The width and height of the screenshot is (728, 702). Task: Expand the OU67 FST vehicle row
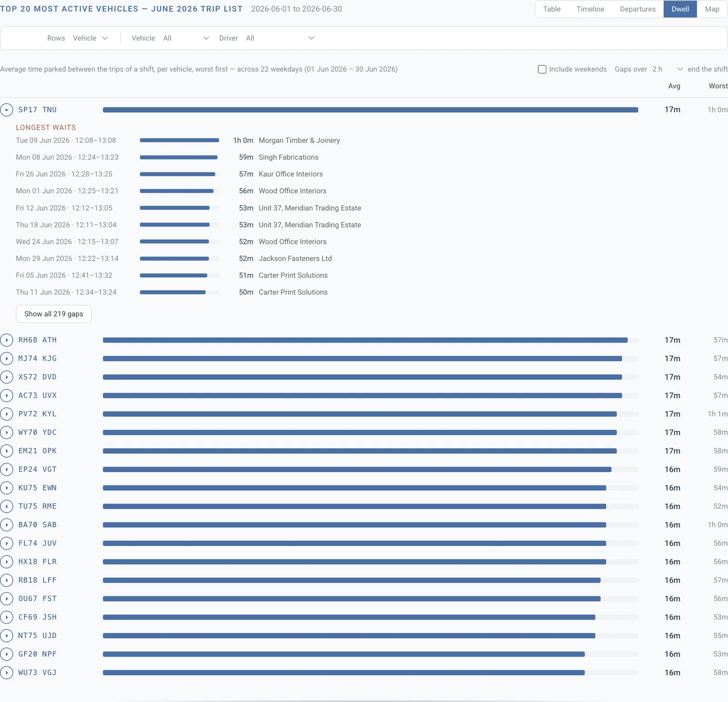coord(6,599)
